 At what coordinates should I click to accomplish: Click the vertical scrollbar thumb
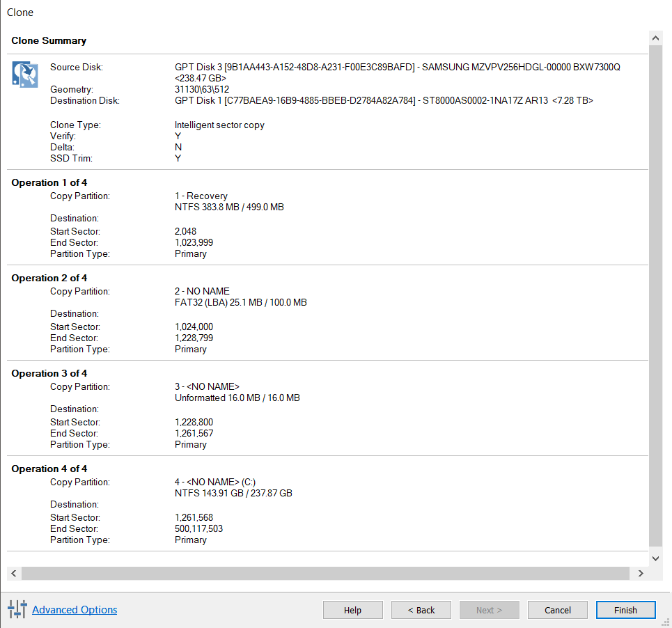click(x=655, y=296)
